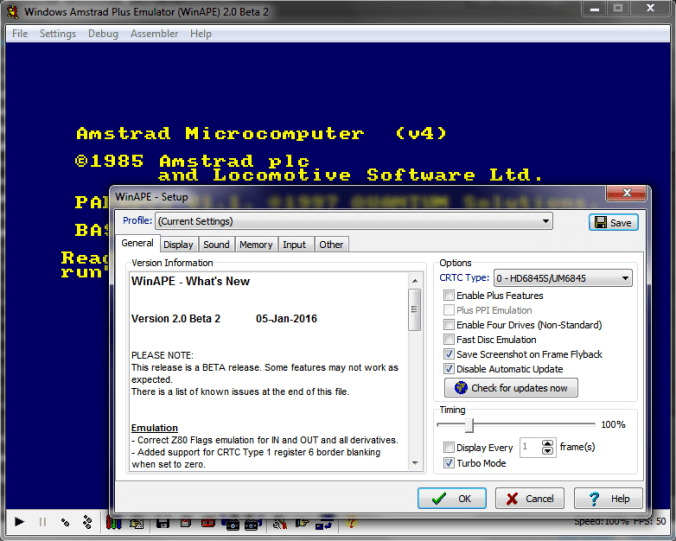The image size is (676, 541).
Task: Click the What's New text scrollbar down arrow
Action: (414, 467)
